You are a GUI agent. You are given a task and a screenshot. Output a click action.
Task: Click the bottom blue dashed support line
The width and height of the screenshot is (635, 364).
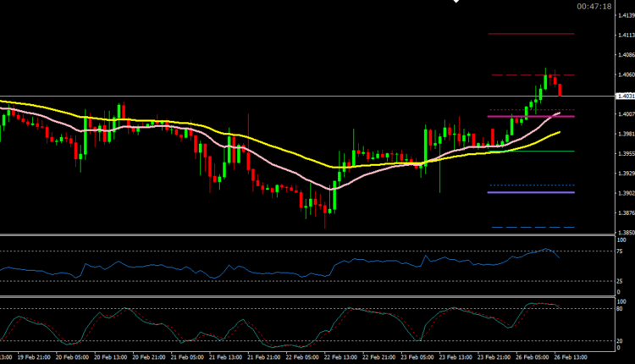pos(532,227)
